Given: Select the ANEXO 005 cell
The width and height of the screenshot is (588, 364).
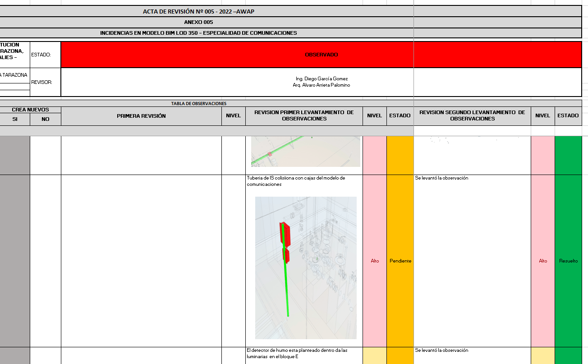Looking at the screenshot, I should [198, 22].
